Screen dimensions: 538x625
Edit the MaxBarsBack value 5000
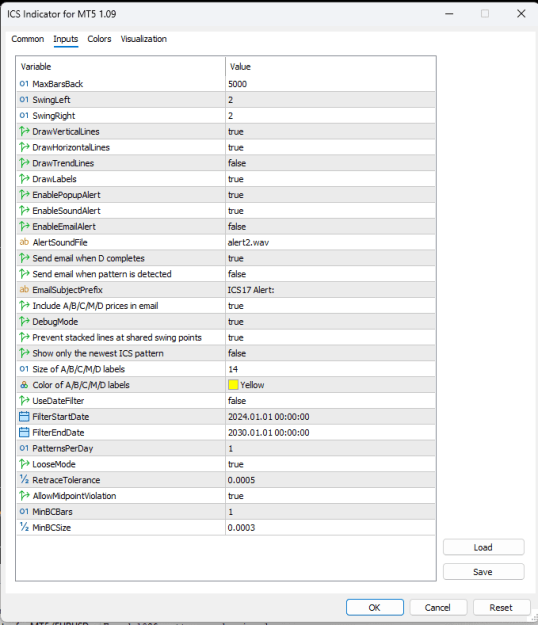click(x=330, y=84)
